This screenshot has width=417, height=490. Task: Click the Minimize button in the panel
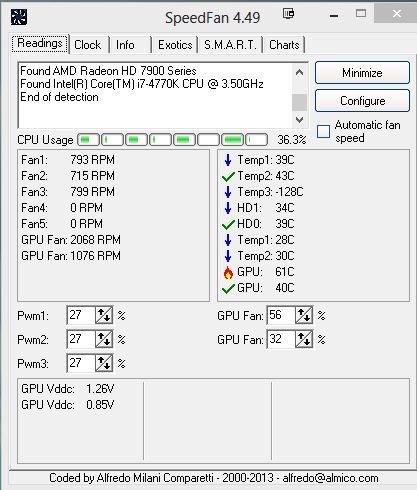coord(362,73)
